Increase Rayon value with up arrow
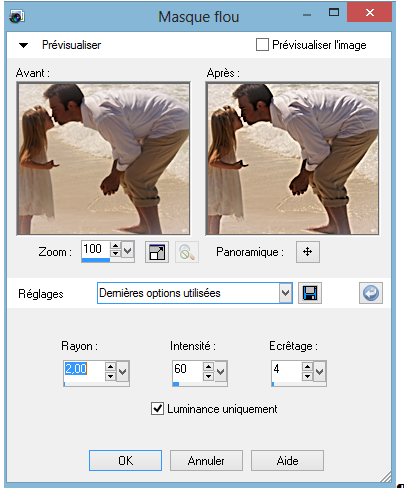The image size is (404, 488). point(110,366)
